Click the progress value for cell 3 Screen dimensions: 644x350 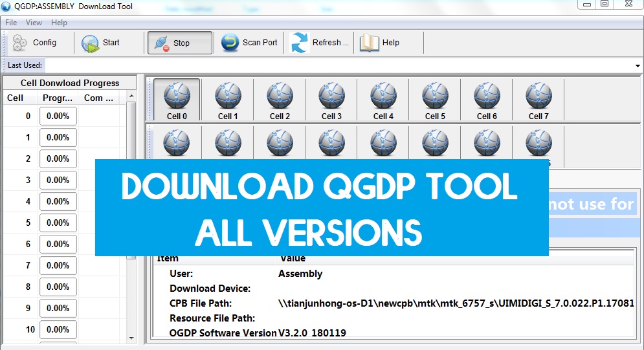(x=58, y=180)
